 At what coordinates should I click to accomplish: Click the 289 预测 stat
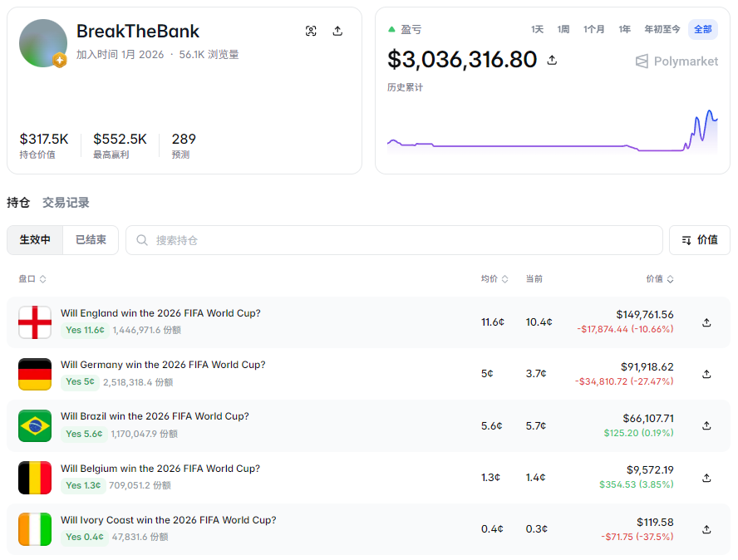184,145
